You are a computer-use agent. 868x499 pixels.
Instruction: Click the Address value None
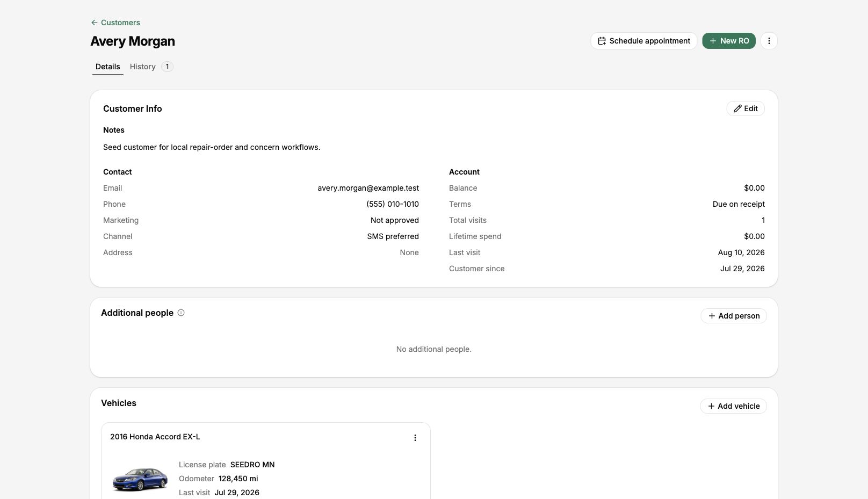[x=409, y=252]
